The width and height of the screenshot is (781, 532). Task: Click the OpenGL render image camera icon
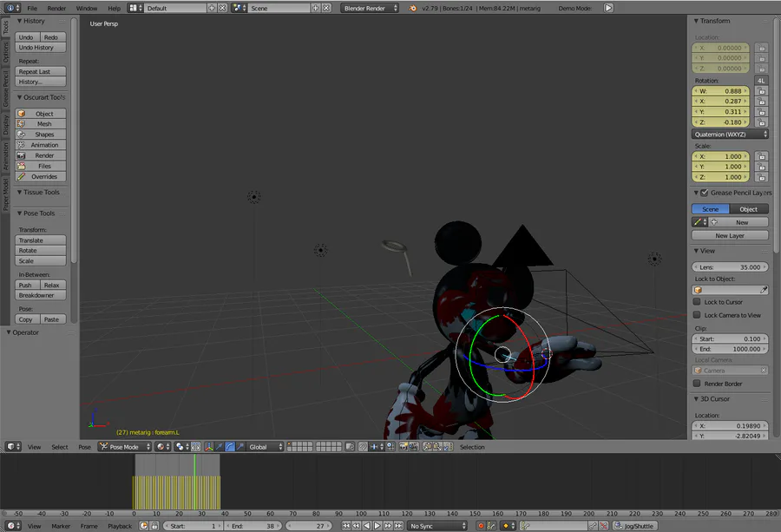(403, 447)
